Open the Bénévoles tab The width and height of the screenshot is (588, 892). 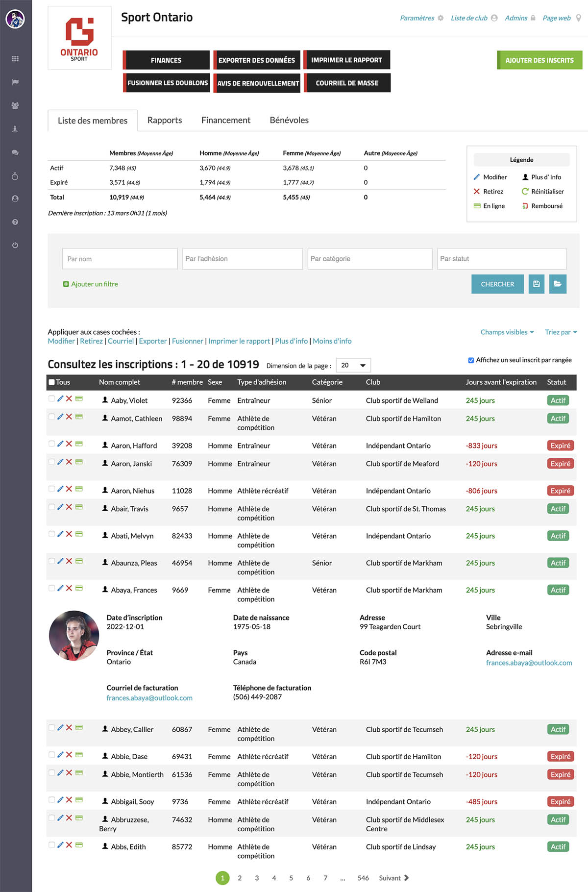289,121
